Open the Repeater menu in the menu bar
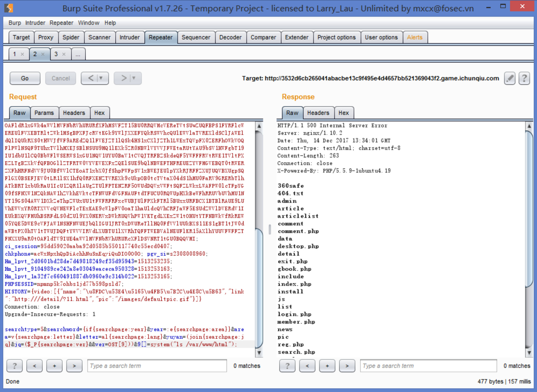The image size is (537, 392). (61, 23)
